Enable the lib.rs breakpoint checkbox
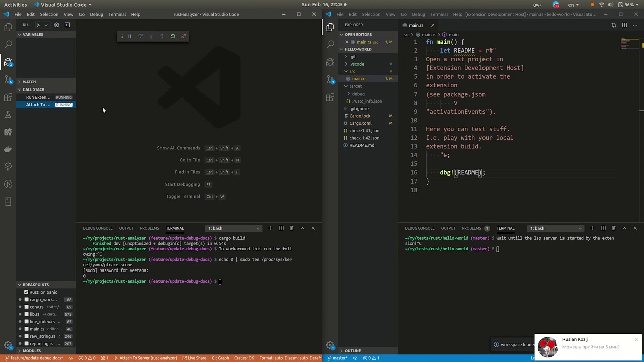Viewport: 644px width, 362px height. tap(26, 314)
